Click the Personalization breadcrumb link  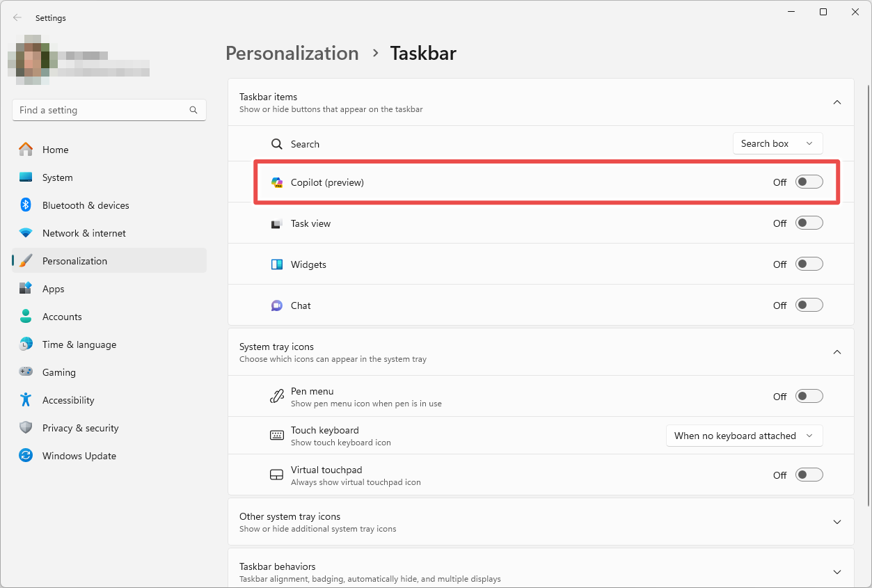(x=292, y=54)
